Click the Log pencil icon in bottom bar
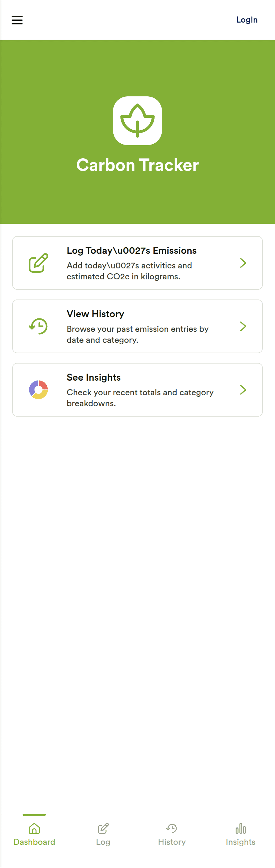 coord(103,828)
